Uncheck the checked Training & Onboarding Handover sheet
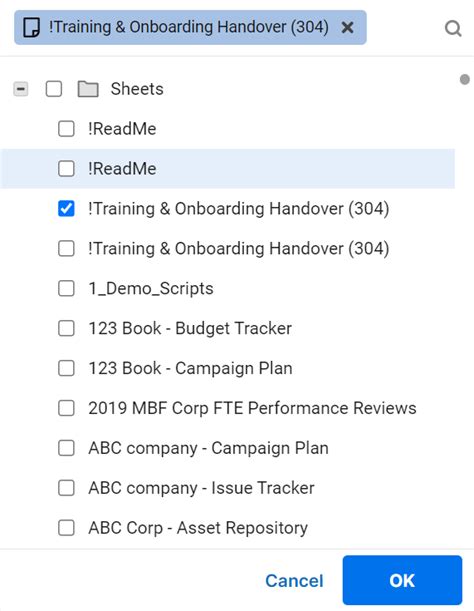 pos(66,208)
